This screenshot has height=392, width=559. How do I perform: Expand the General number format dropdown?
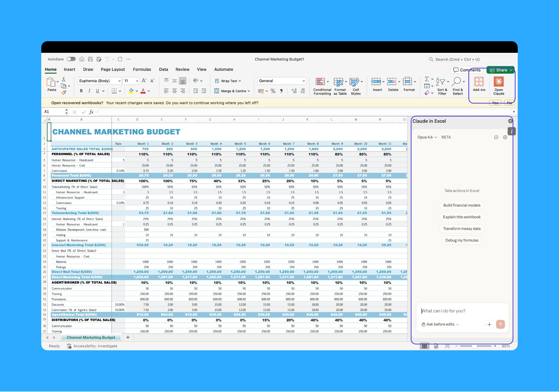click(303, 81)
